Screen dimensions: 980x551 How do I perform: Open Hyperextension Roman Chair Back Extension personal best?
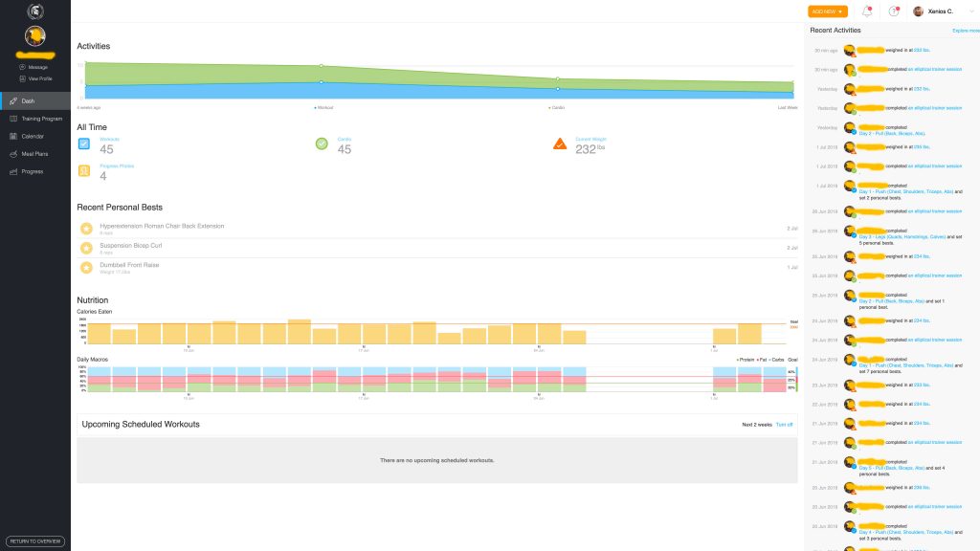[436, 229]
